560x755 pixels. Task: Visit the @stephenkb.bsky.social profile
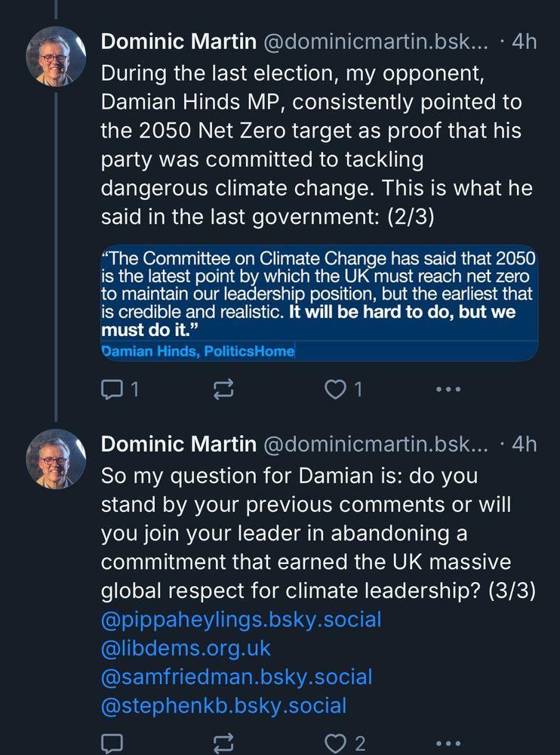[x=223, y=706]
